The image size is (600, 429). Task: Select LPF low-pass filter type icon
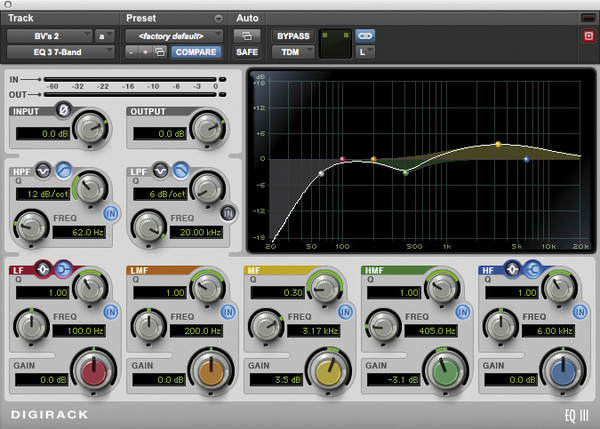181,171
